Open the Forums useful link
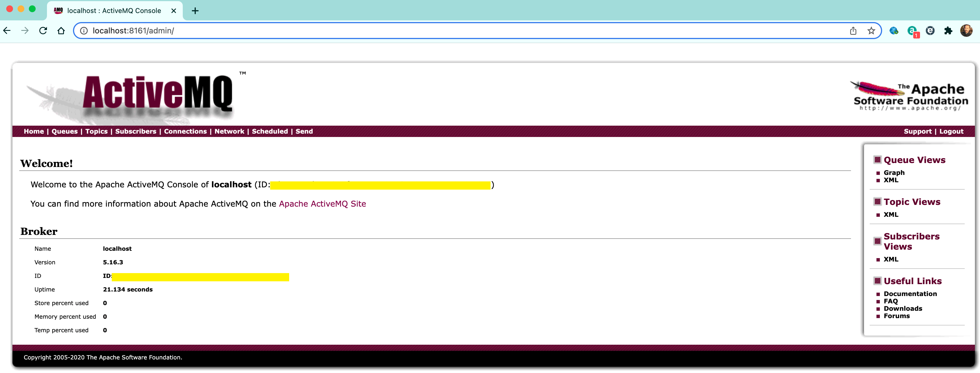Viewport: 980px width, 373px height. coord(897,316)
